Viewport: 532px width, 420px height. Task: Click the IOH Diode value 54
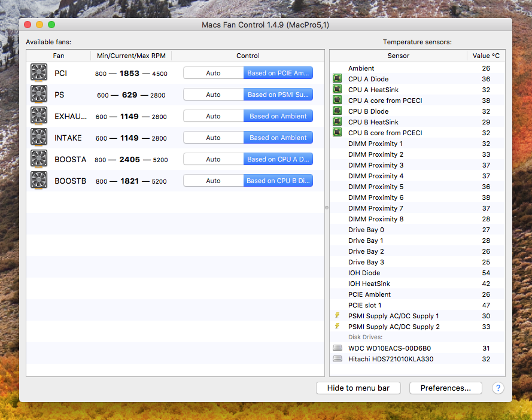[486, 273]
